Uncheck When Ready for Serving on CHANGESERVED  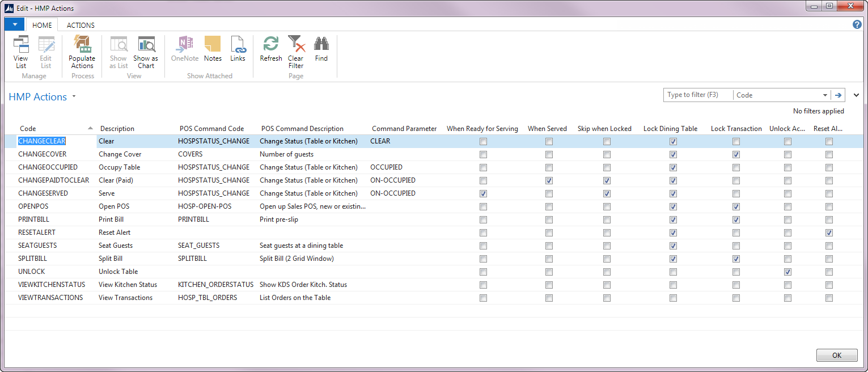tap(483, 193)
